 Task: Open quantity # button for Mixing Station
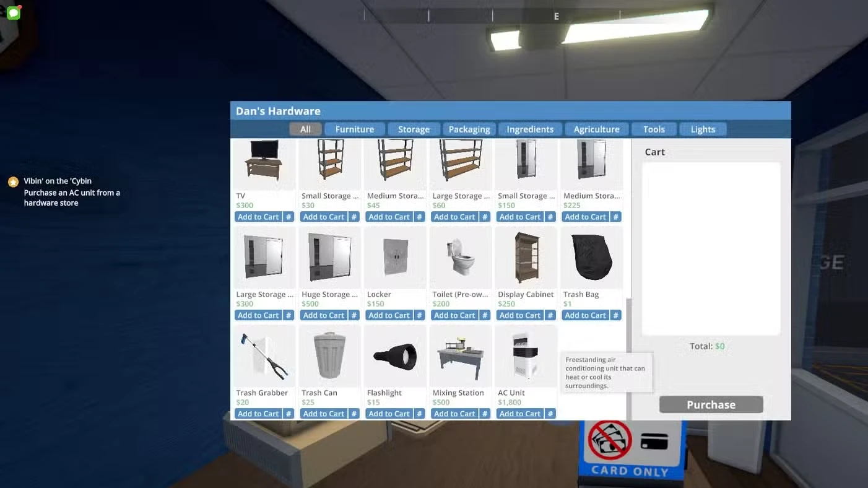485,414
